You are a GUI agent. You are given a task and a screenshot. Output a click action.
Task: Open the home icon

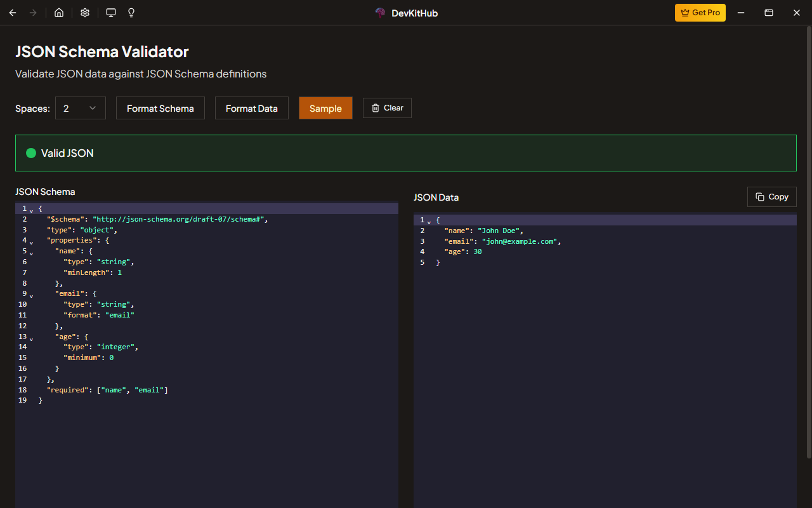coord(59,13)
